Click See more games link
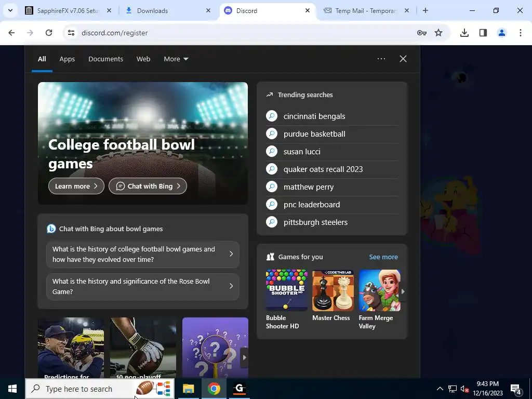 click(x=383, y=257)
